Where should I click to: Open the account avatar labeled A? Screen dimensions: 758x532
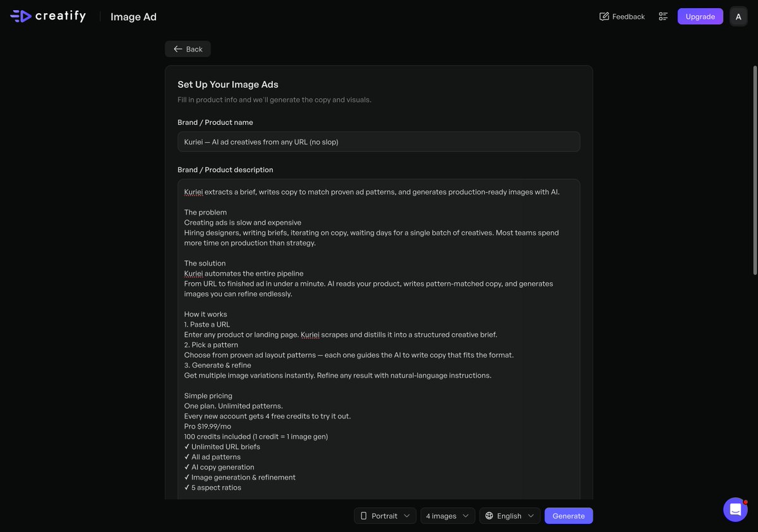tap(738, 16)
